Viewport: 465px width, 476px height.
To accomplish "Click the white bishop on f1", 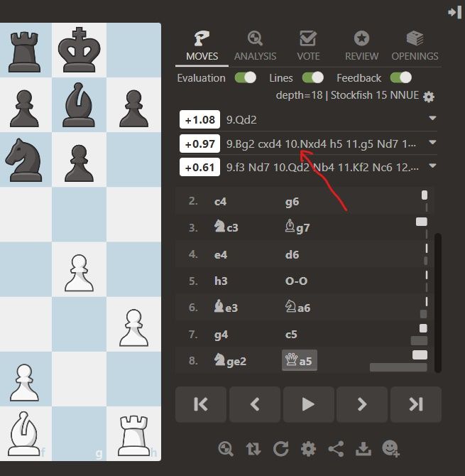I will coord(23,433).
